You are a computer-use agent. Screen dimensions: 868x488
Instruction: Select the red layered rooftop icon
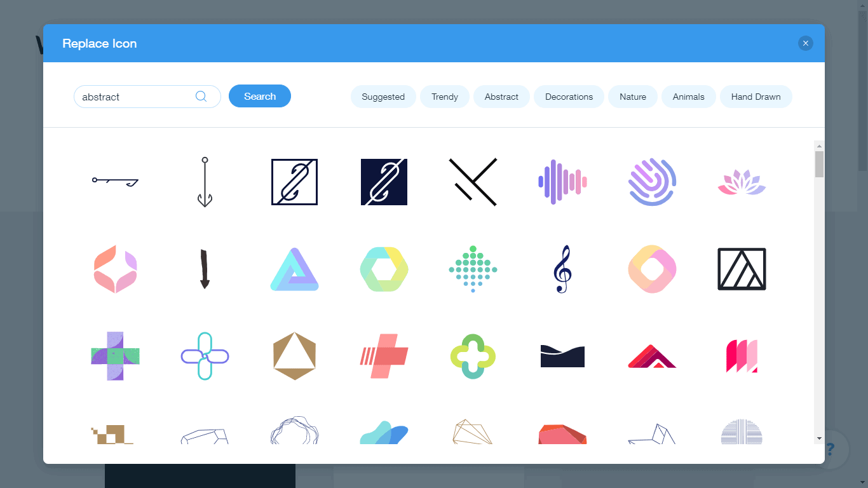(652, 356)
